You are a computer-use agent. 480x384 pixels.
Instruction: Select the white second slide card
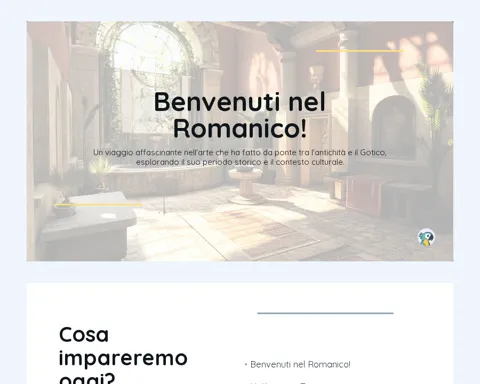point(240,333)
